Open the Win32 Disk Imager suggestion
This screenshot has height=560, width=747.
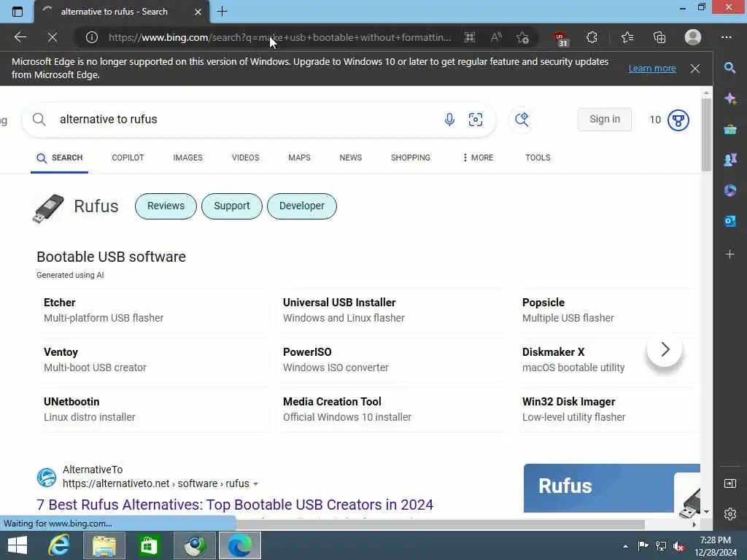(609, 409)
